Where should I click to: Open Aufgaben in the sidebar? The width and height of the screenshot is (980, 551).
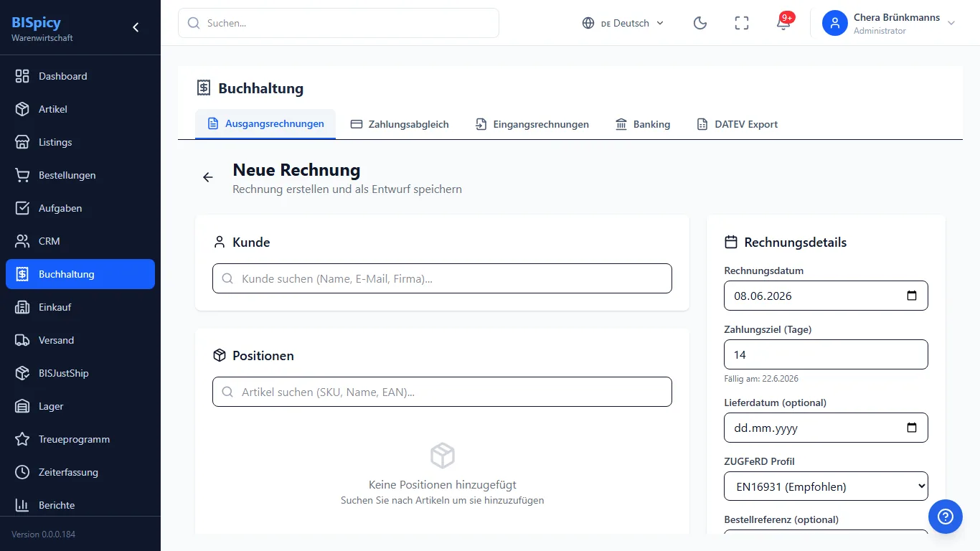point(80,208)
